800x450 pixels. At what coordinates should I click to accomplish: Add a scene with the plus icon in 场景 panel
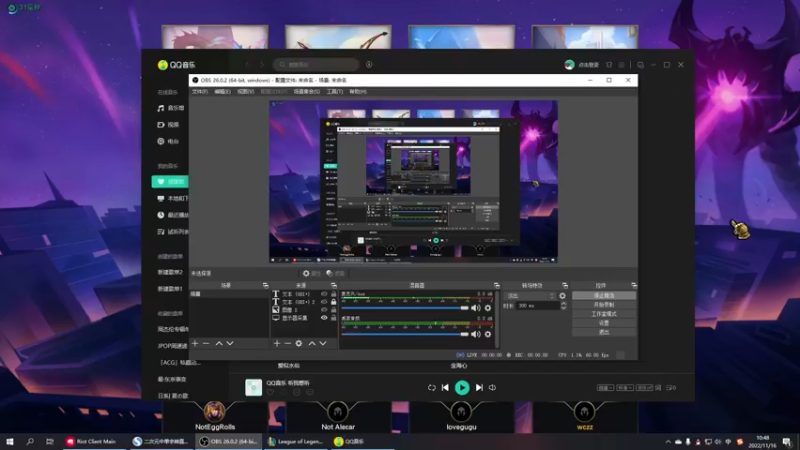[x=195, y=343]
